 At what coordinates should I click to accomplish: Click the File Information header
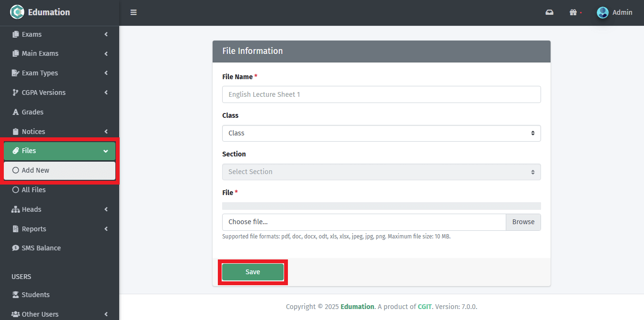point(381,51)
